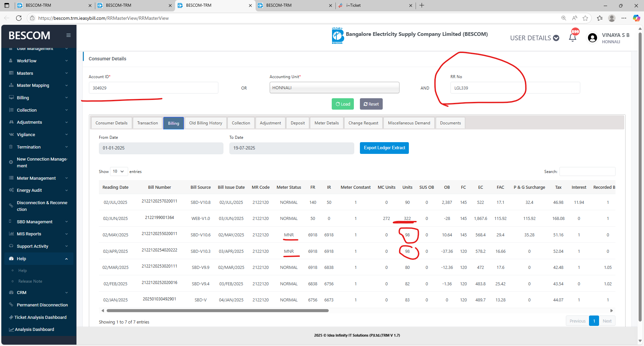The image size is (644, 346).
Task: Click the Reset button
Action: 371,104
